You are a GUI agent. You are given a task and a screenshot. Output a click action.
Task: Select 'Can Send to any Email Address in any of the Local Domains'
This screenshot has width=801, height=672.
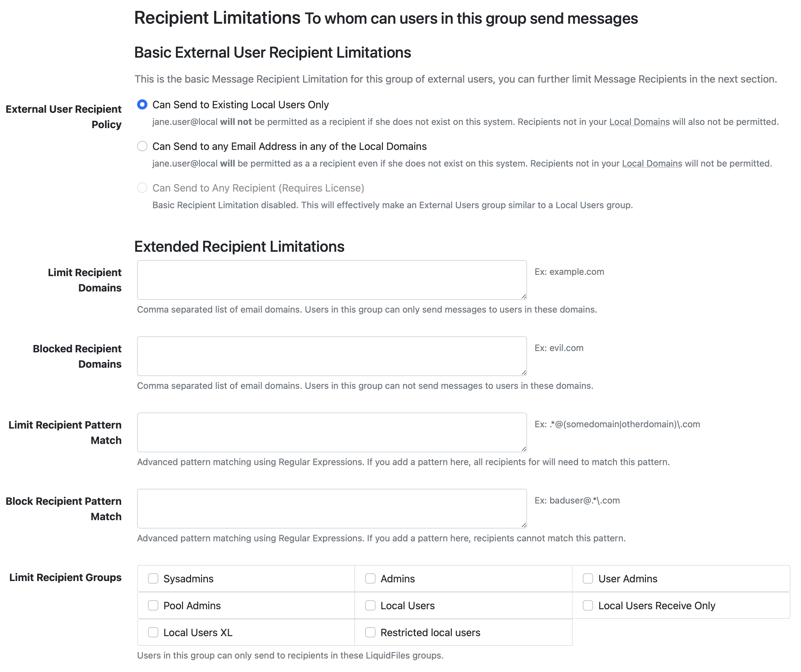[143, 146]
